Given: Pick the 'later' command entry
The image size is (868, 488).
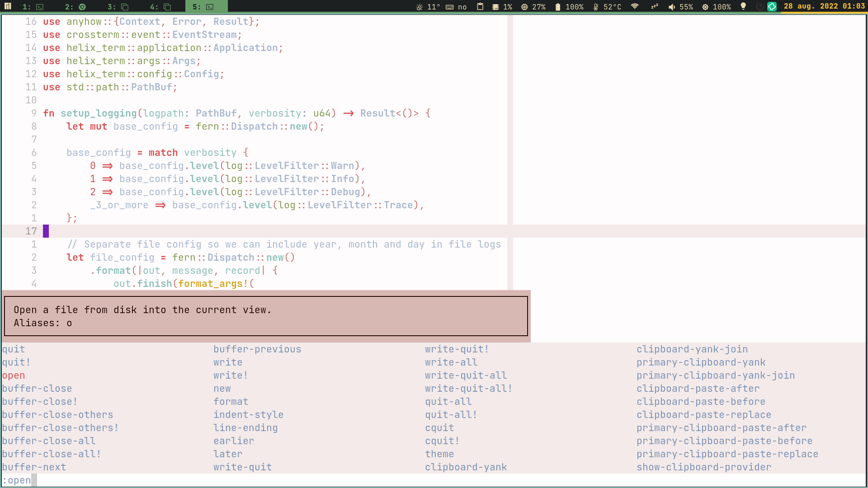Looking at the screenshot, I should pyautogui.click(x=228, y=454).
